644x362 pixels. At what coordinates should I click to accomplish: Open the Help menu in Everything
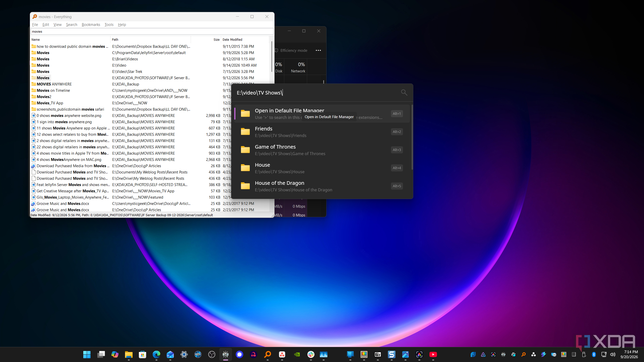(x=122, y=24)
